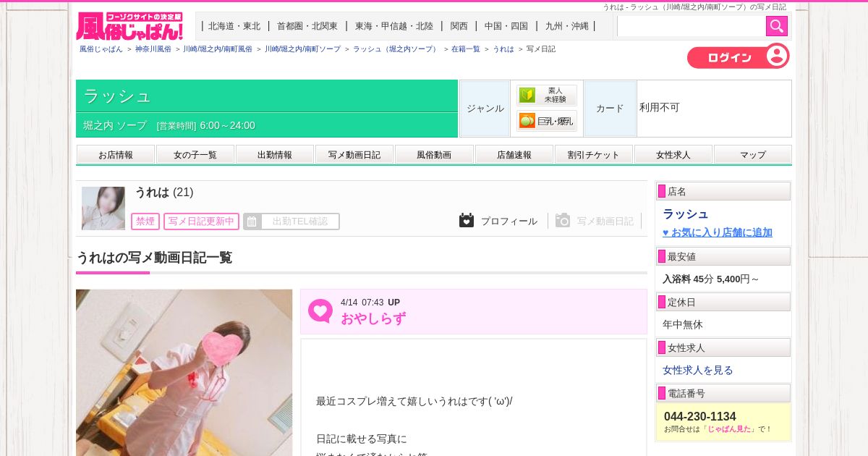868x456 pixels.
Task: Select 首都圏・北関東 region in top menu
Action: click(x=307, y=26)
